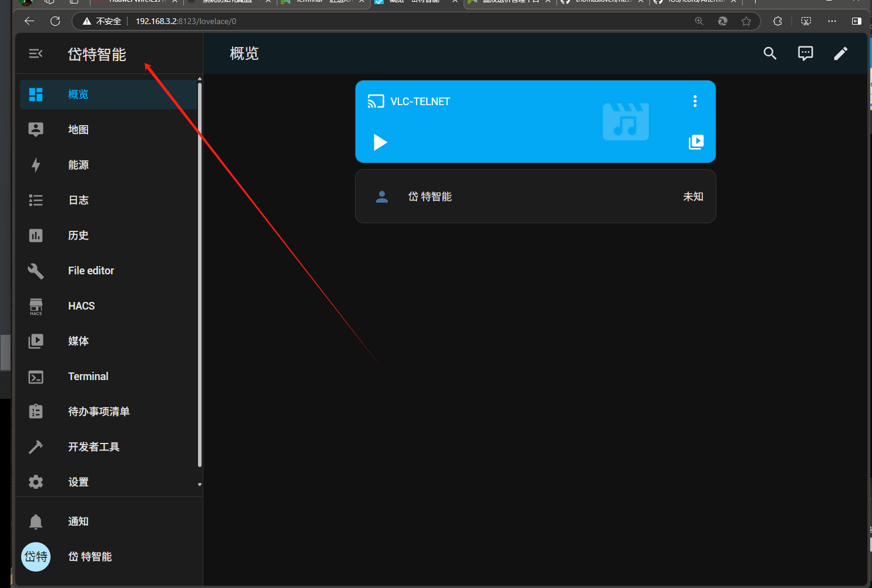Open VLC-TELNET three-dot menu
Image resolution: width=872 pixels, height=588 pixels.
pos(695,101)
